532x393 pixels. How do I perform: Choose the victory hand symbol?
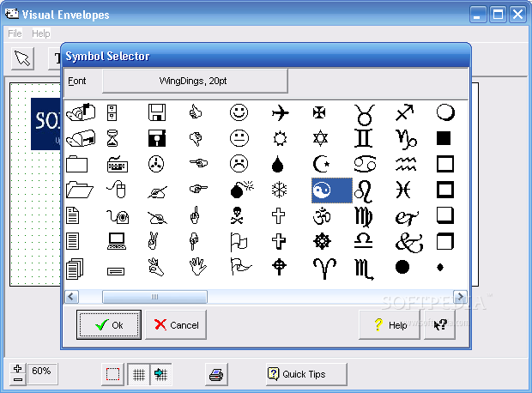coord(153,241)
